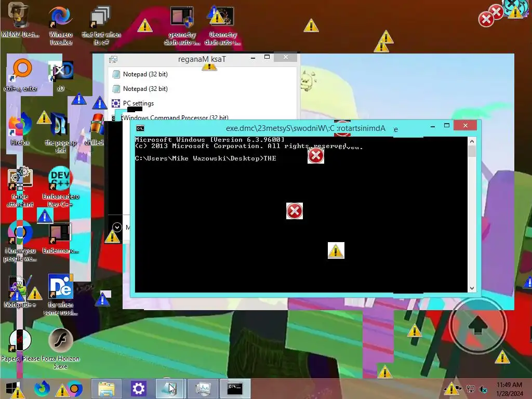Select second Notepad (32 bit) row
The image size is (532, 399).
(202, 88)
